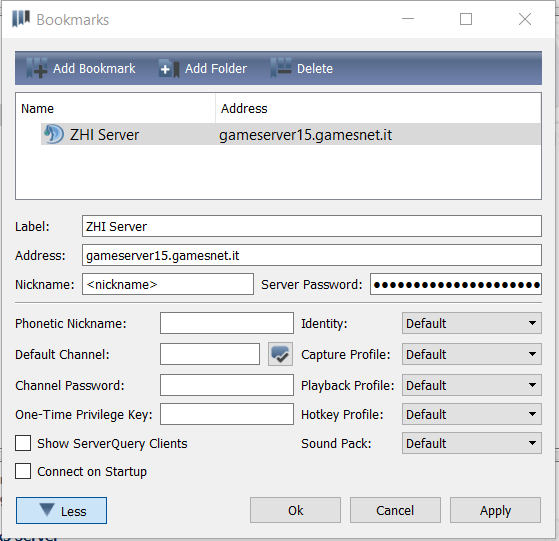Screen dimensions: 559x541
Task: Click the Delete bookmark icon
Action: click(x=281, y=68)
